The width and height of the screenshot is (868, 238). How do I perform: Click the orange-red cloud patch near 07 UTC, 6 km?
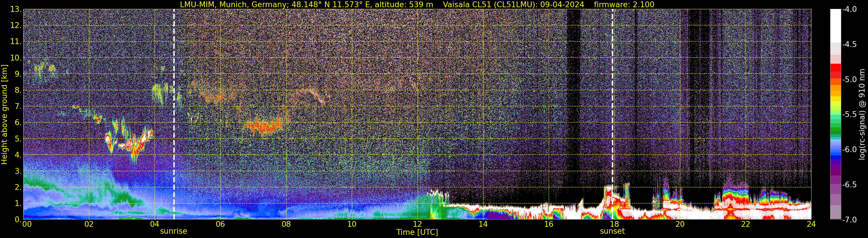tap(265, 126)
